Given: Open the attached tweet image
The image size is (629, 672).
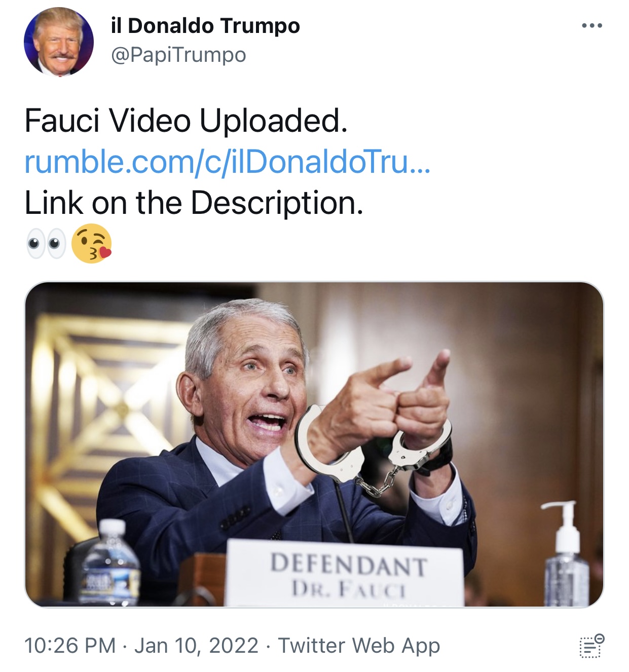Looking at the screenshot, I should point(314,444).
